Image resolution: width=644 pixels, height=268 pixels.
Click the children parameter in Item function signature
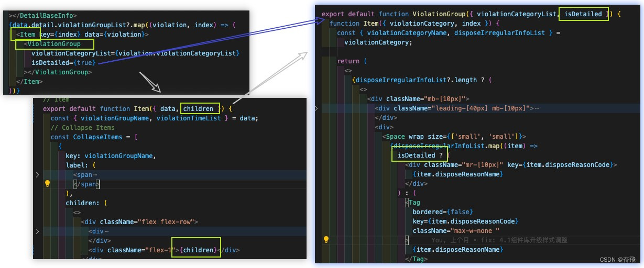pos(199,108)
